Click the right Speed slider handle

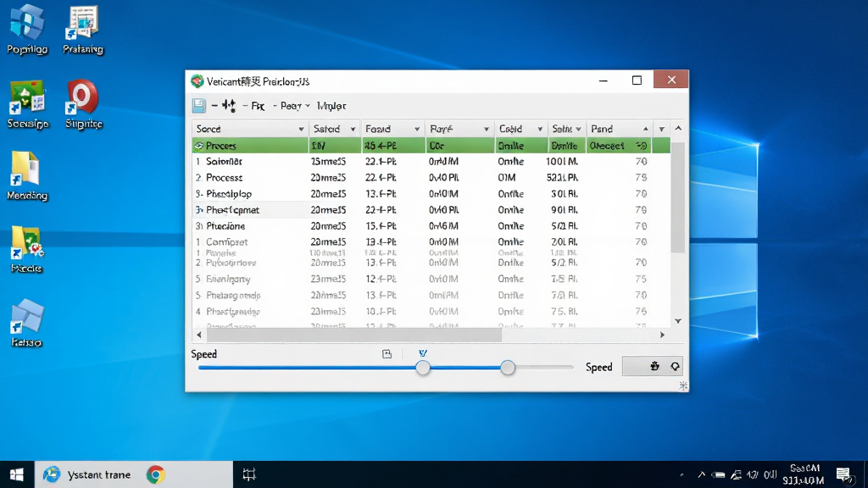pyautogui.click(x=508, y=368)
